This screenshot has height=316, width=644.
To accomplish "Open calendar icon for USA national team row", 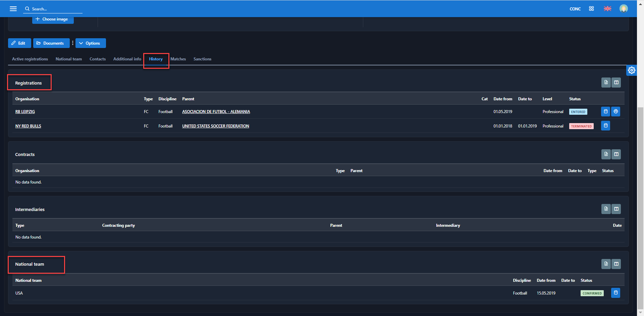I will pos(615,293).
